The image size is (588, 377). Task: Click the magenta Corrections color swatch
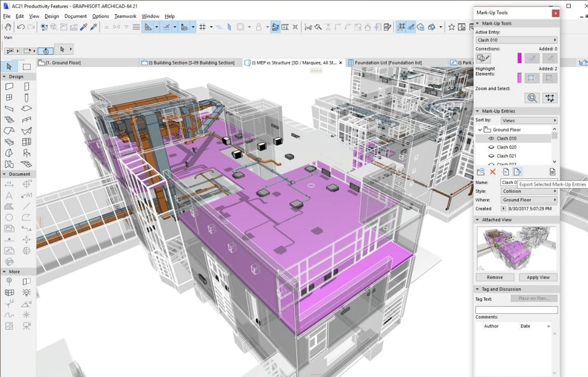pyautogui.click(x=520, y=58)
